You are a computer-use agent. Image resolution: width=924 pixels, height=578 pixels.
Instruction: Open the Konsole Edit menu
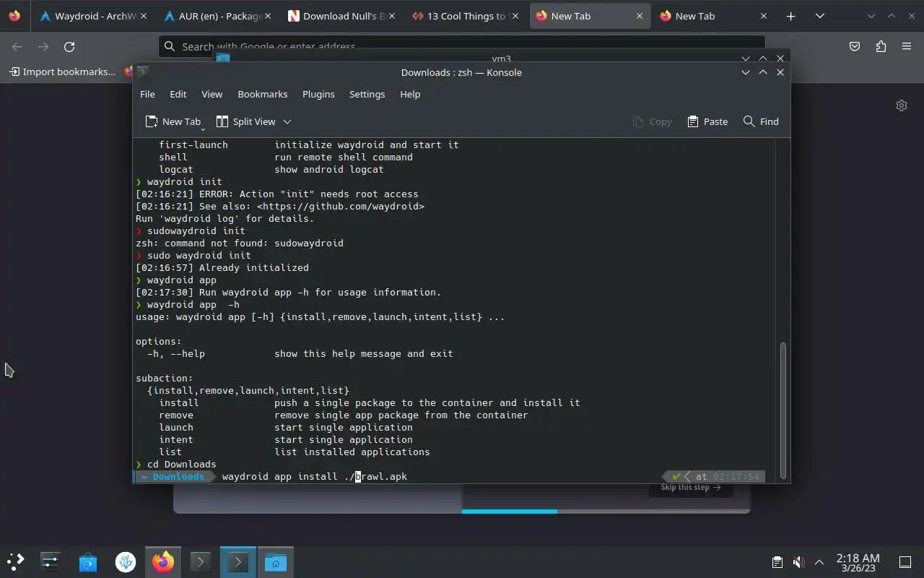178,94
